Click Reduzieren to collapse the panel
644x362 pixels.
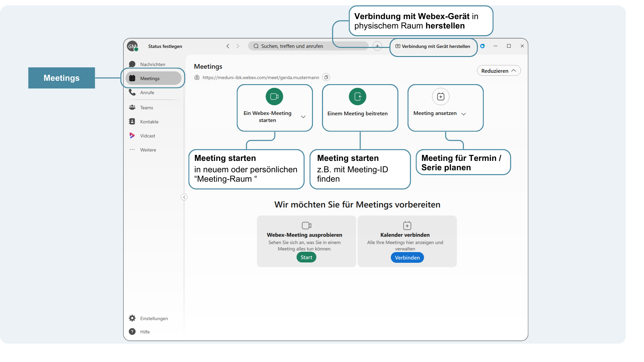pyautogui.click(x=498, y=71)
